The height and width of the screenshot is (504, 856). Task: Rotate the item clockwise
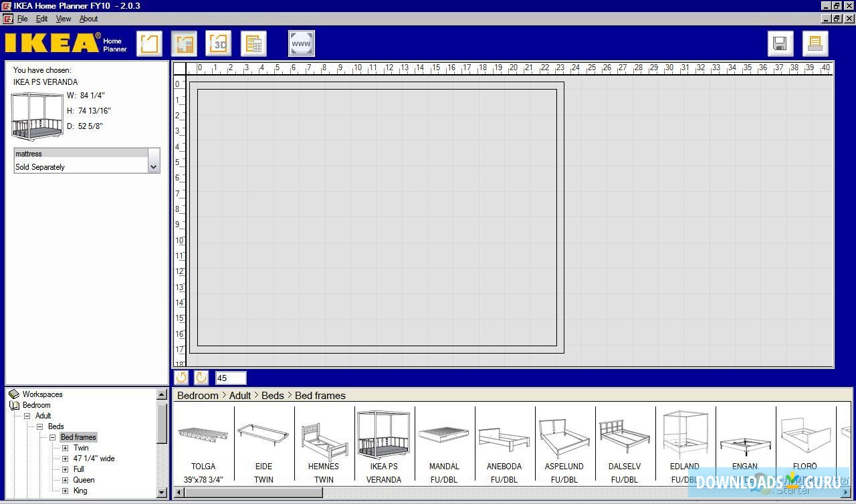[x=201, y=378]
